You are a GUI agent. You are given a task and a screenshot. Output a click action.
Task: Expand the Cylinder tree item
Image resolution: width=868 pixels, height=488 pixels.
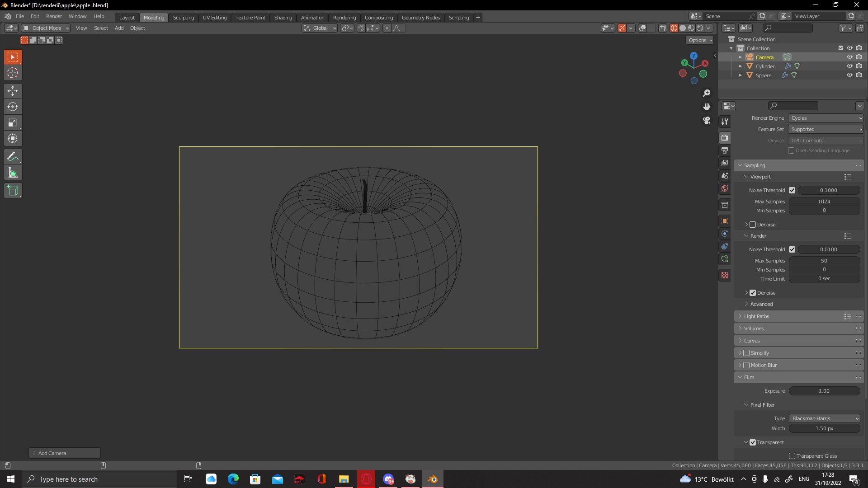coord(740,66)
